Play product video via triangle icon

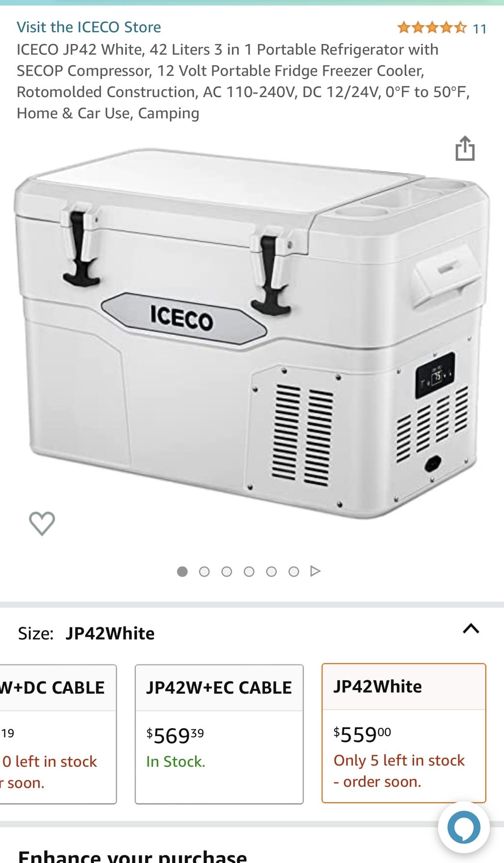pyautogui.click(x=315, y=571)
